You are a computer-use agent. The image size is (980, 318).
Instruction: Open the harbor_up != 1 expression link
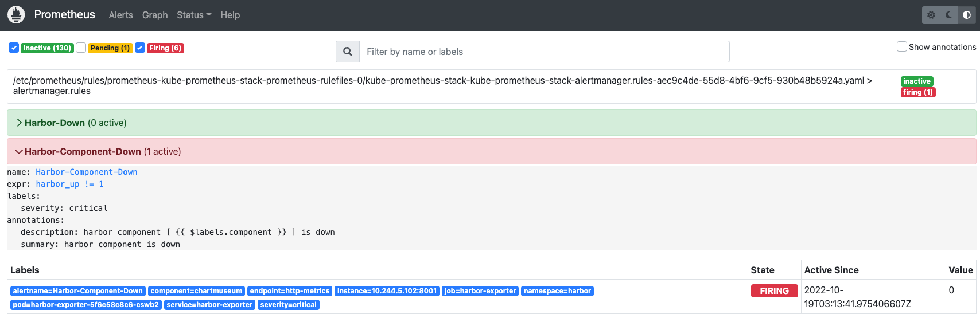(69, 184)
